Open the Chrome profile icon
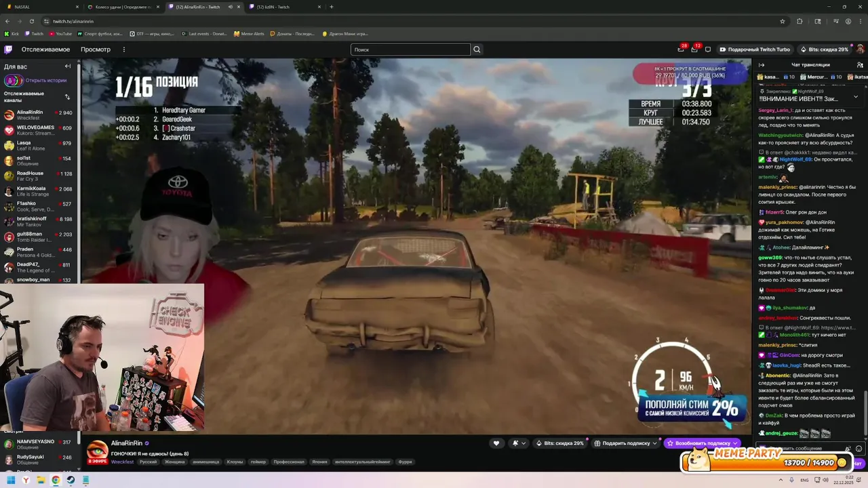Screen dimensions: 868x488 tap(848, 21)
